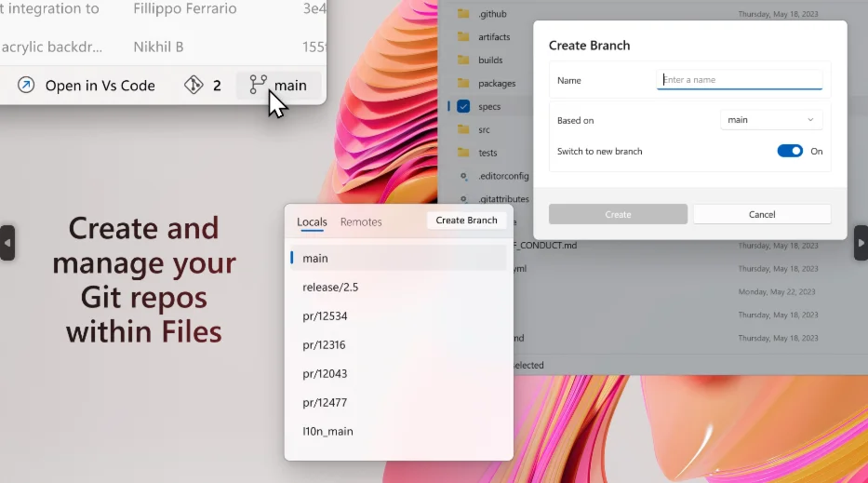This screenshot has height=483, width=868.
Task: Open the Based on branch dropdown
Action: (771, 120)
